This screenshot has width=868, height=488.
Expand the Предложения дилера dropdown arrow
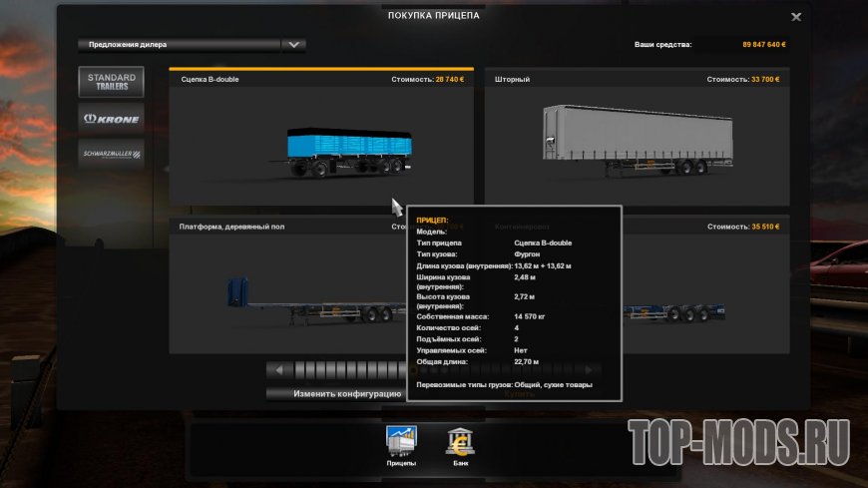[292, 45]
